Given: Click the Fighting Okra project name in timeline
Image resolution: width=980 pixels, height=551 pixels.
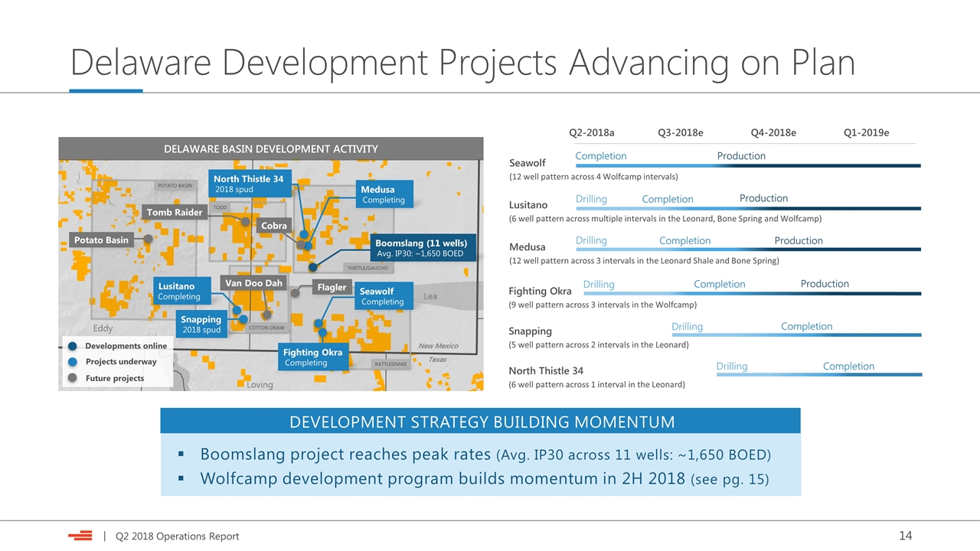Looking at the screenshot, I should click(x=541, y=291).
